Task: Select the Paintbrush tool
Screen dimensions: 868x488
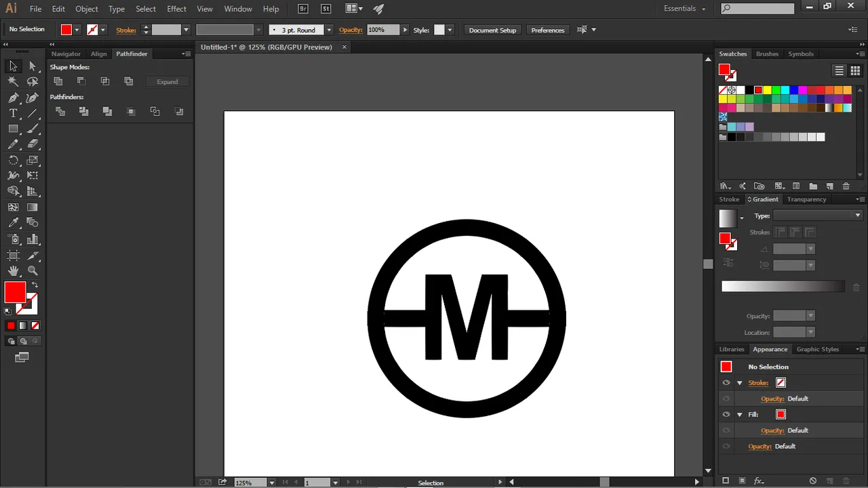Action: tap(33, 129)
